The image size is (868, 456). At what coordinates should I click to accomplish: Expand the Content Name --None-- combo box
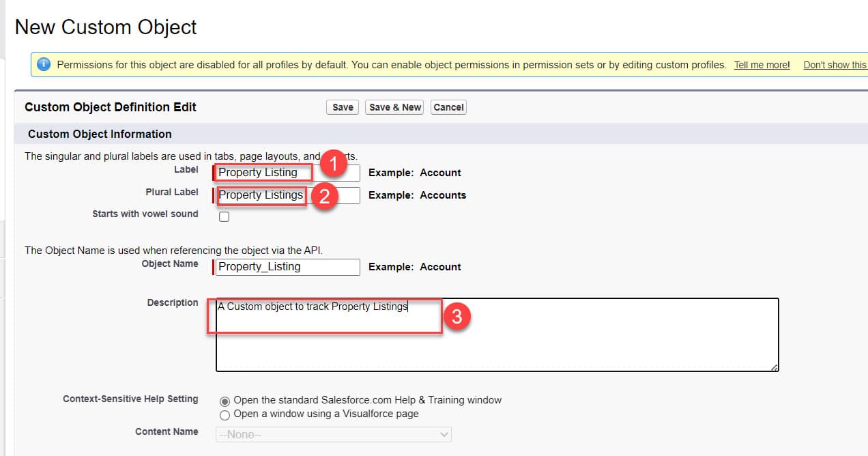point(333,434)
